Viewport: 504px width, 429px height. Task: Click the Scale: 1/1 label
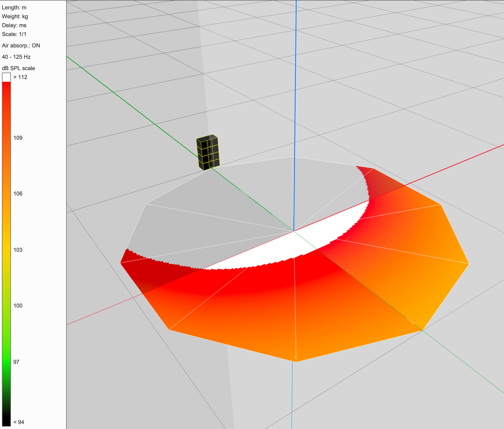click(14, 34)
